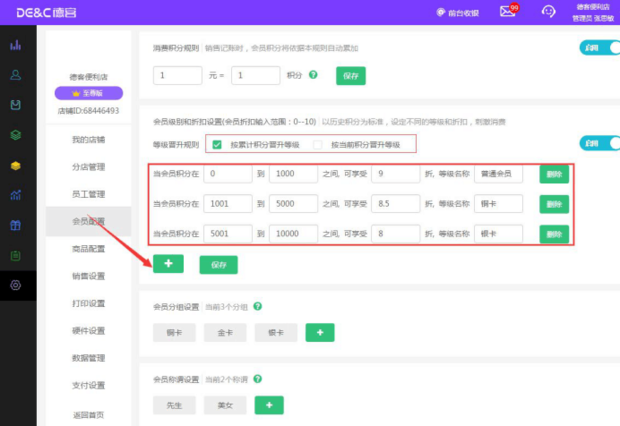Delete the 银卡 level row
This screenshot has width=620, height=426.
click(554, 234)
